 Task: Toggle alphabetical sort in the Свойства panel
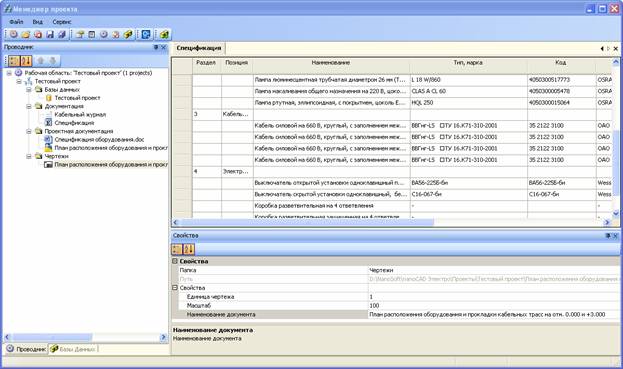tap(189, 249)
